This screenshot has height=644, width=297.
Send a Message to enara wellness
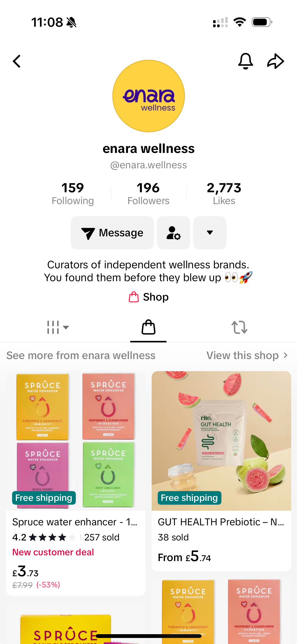(x=112, y=233)
